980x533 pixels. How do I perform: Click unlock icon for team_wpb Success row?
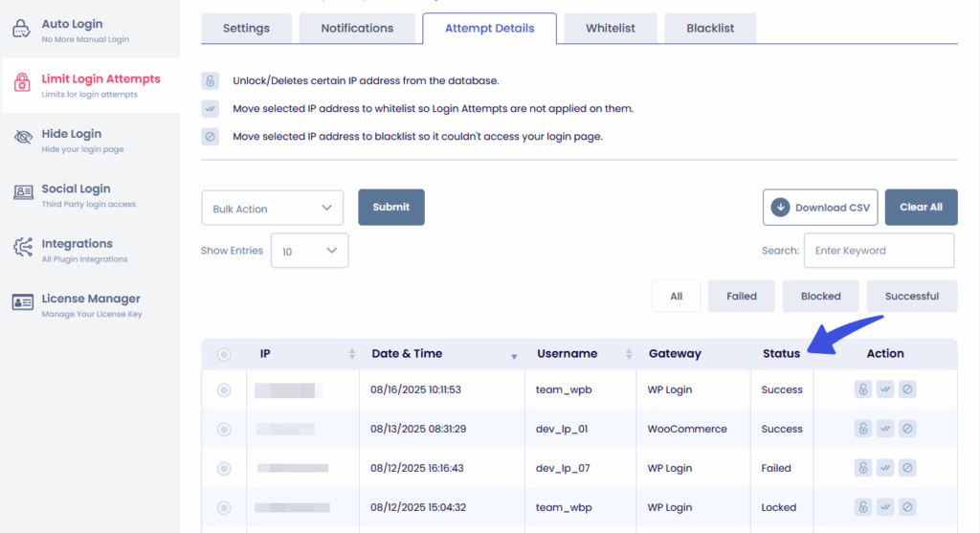click(x=862, y=389)
